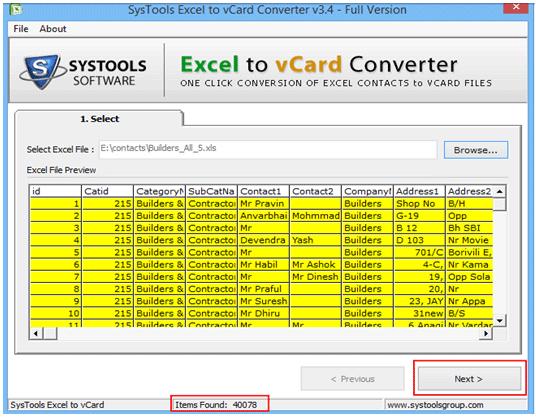The height and width of the screenshot is (417, 536).
Task: Select the 'Mr Suresh' cell
Action: [263, 301]
